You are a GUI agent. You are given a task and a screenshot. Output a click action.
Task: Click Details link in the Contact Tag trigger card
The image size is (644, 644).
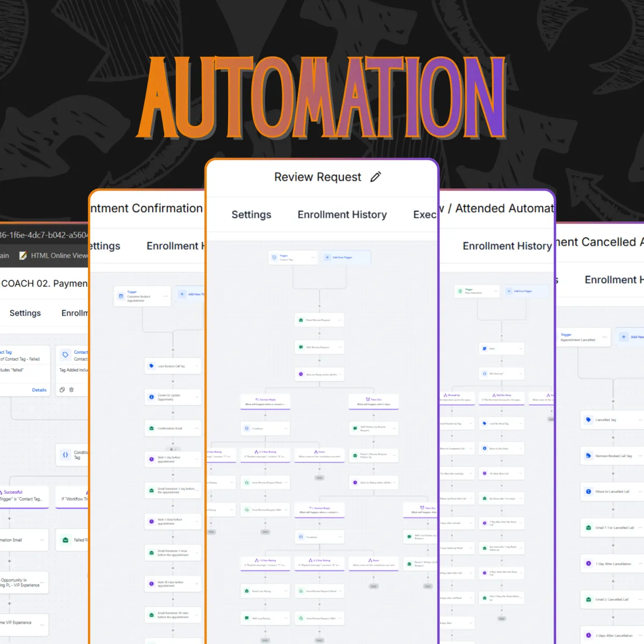click(39, 390)
